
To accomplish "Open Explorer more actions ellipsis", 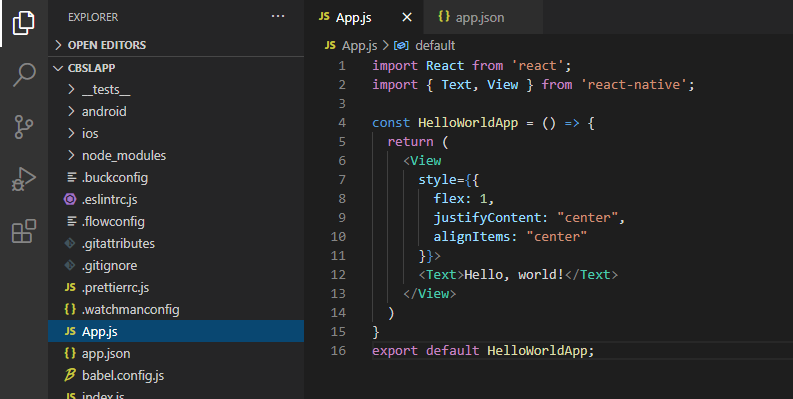I will pyautogui.click(x=278, y=16).
